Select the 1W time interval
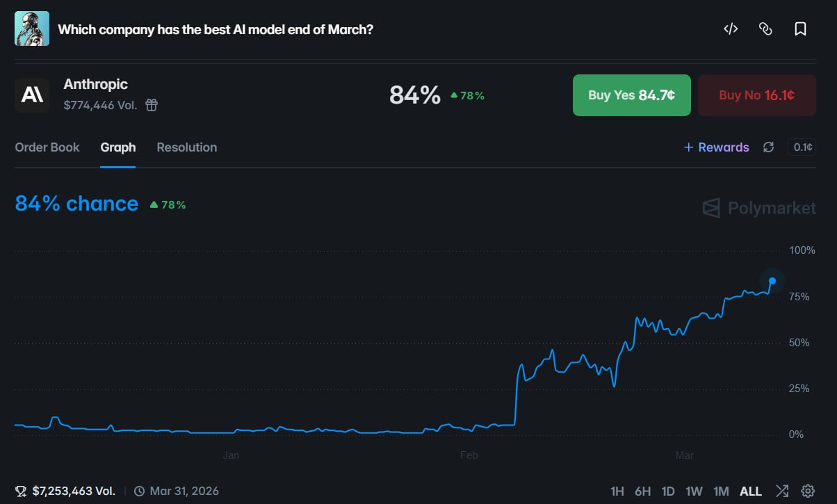 [x=694, y=491]
